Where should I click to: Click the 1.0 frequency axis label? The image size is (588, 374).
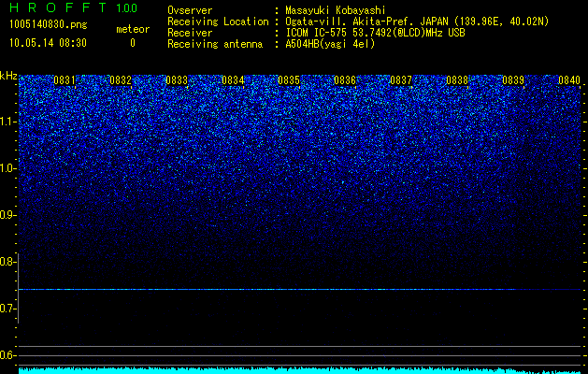click(7, 169)
